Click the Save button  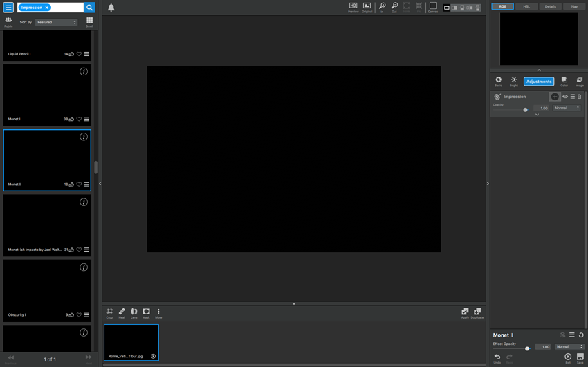580,357
